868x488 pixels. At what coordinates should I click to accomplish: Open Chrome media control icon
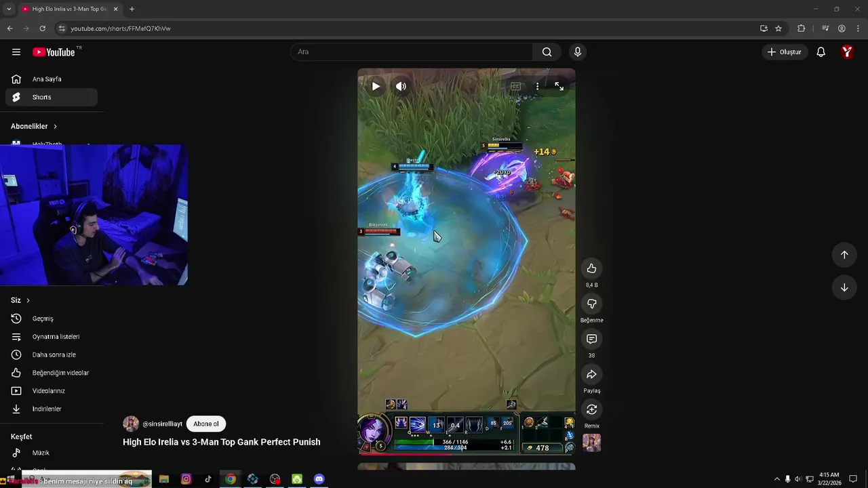[825, 28]
